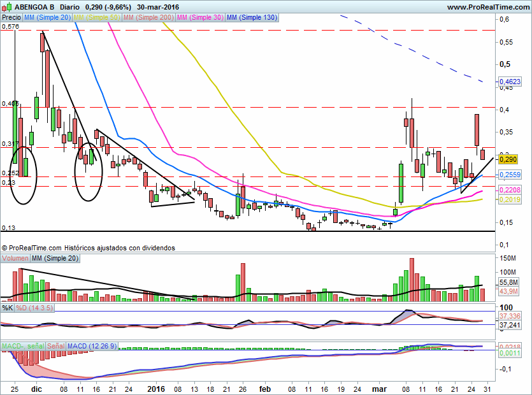532x395 pixels.
Task: Click the 100M volume axis label
Action: click(508, 272)
